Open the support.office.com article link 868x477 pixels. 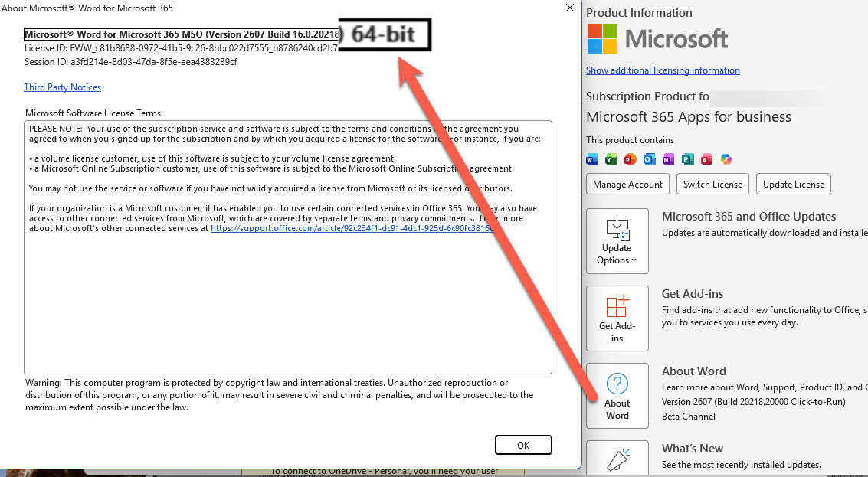[x=352, y=228]
